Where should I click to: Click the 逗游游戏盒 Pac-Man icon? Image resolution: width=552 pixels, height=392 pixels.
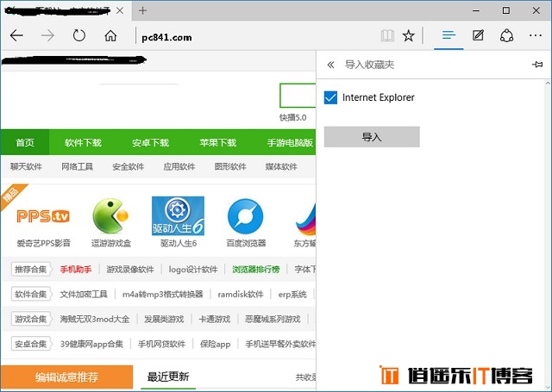110,216
